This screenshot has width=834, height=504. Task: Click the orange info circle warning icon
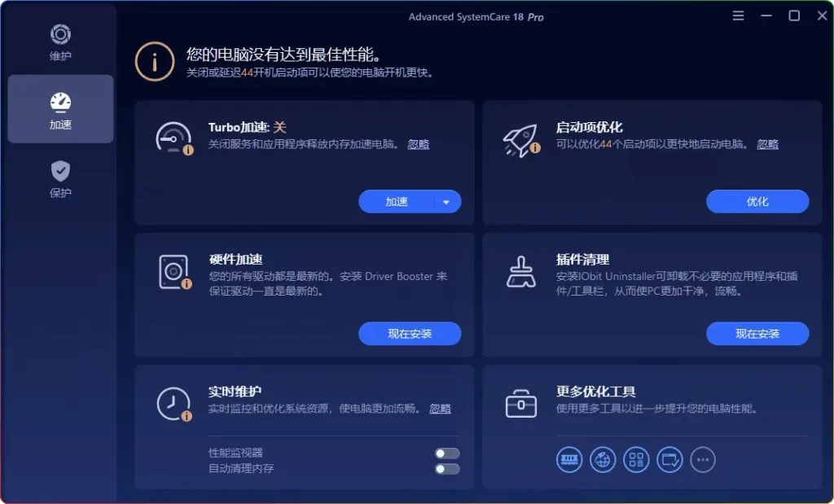coord(154,62)
